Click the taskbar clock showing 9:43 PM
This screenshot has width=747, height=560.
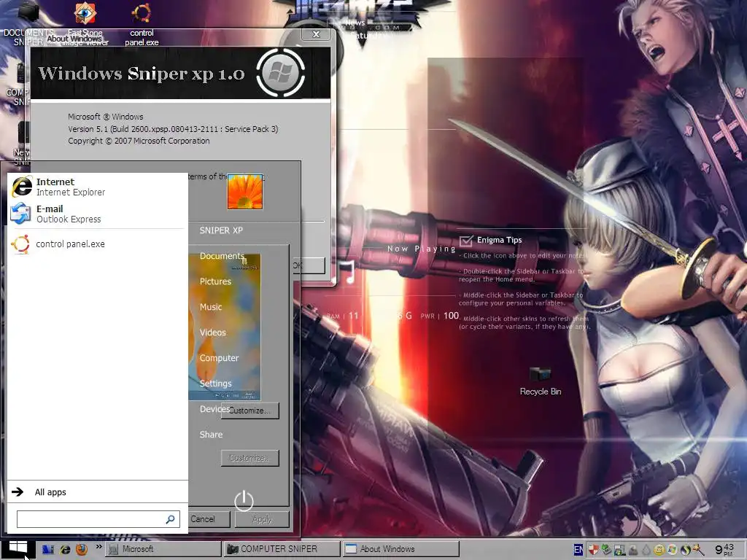pyautogui.click(x=724, y=550)
